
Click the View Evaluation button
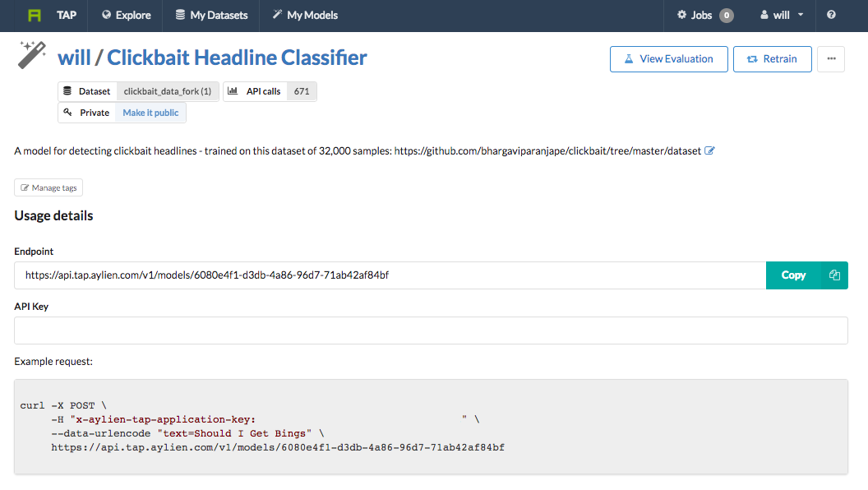(669, 59)
